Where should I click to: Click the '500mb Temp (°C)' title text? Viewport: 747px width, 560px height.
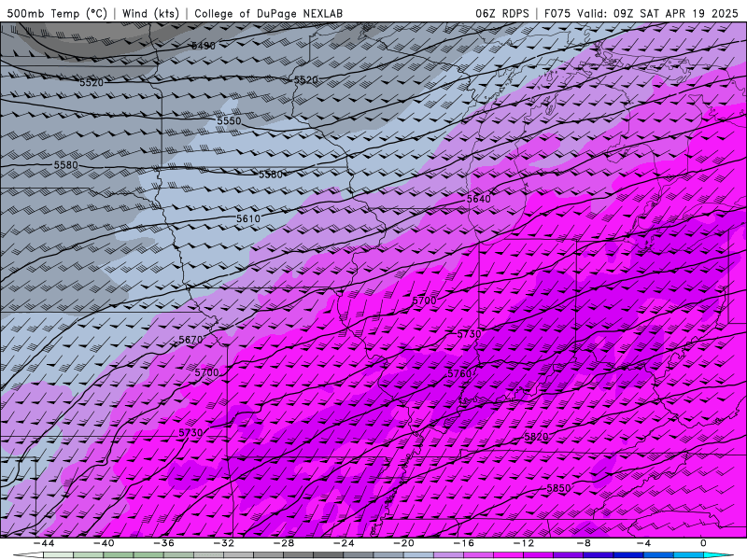[x=57, y=13]
